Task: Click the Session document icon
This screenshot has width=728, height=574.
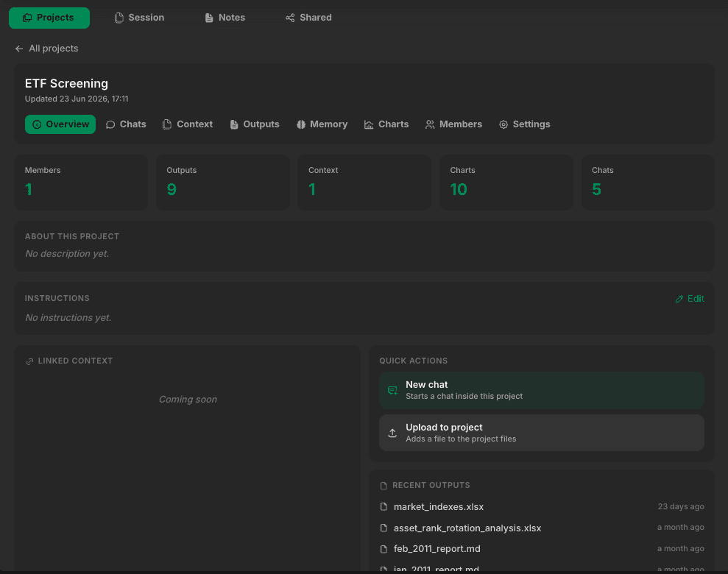Action: pyautogui.click(x=119, y=18)
